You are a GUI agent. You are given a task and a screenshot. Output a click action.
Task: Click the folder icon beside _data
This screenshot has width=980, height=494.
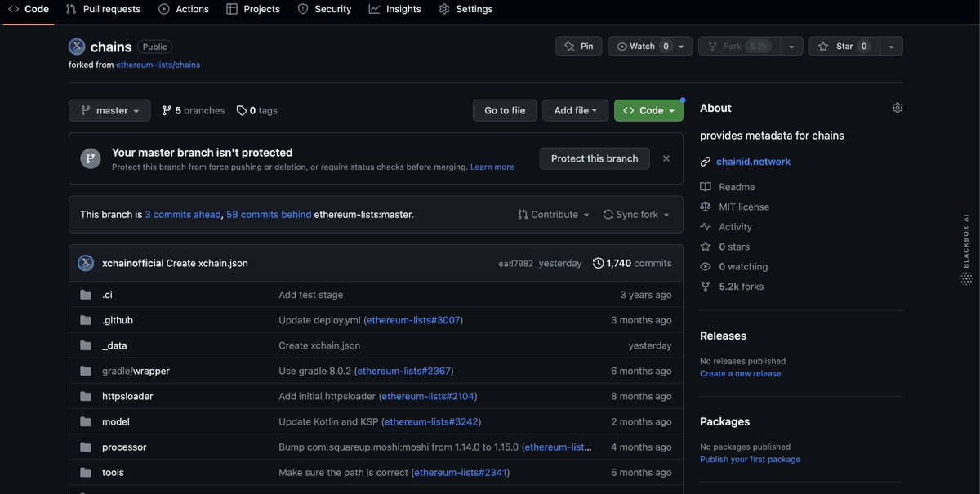(x=86, y=345)
